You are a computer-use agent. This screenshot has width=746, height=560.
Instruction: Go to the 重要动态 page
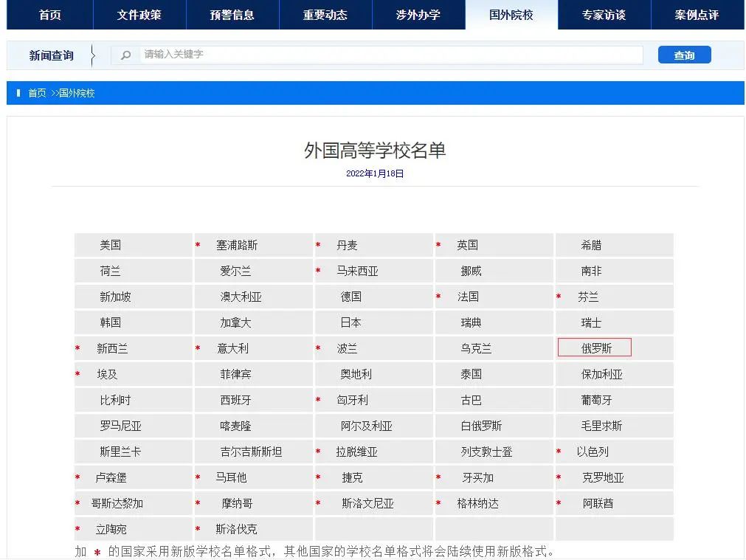coord(325,15)
